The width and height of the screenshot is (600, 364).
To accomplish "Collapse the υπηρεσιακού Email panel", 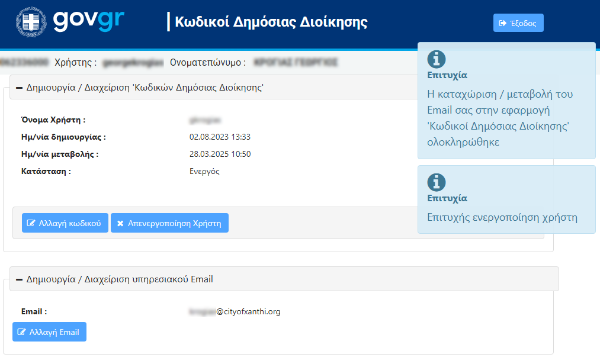I will point(19,279).
